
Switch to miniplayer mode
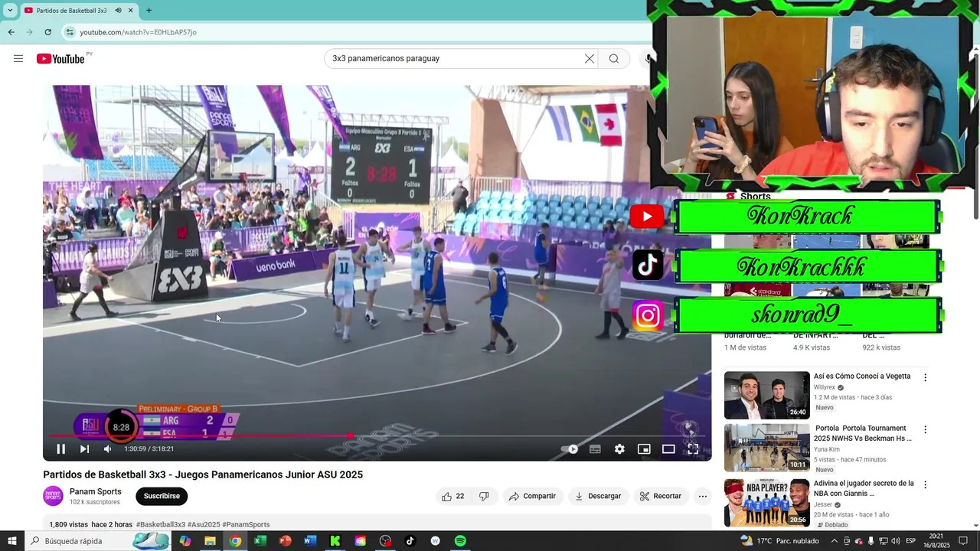[x=644, y=449]
